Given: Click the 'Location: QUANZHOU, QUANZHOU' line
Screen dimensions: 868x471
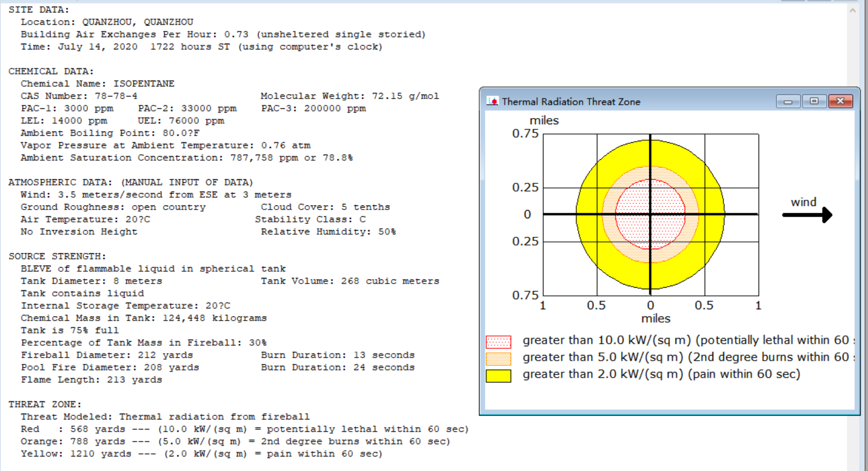Looking at the screenshot, I should (x=107, y=22).
